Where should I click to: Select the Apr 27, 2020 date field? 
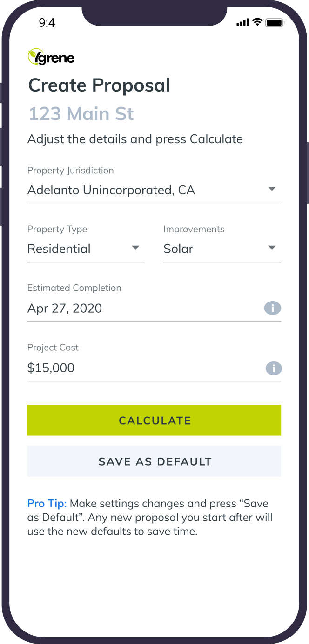click(x=65, y=309)
